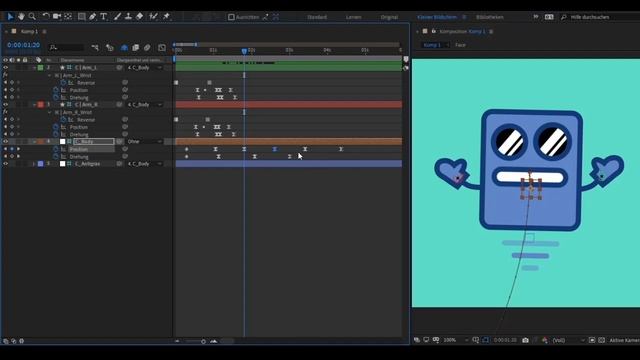The width and height of the screenshot is (640, 360).
Task: Click the red label color of C | Arm_R
Action: (40, 105)
